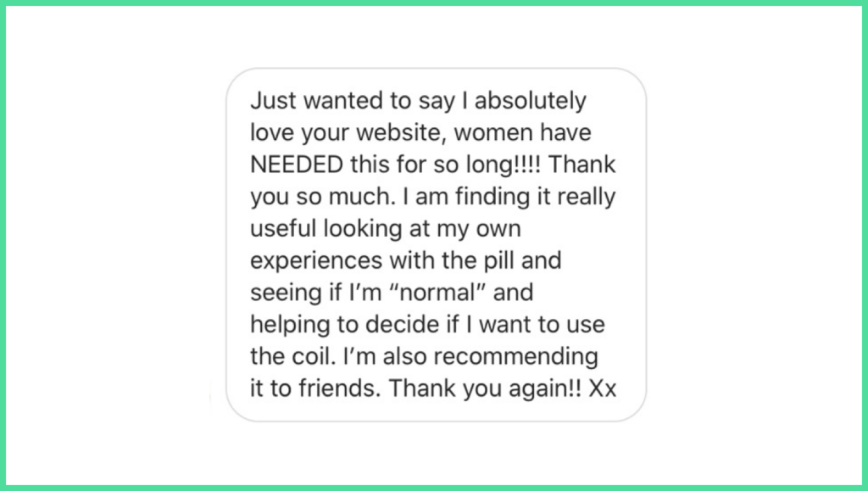Click the word "experiences" in the text
Image resolution: width=868 pixels, height=491 pixels.
tap(316, 261)
